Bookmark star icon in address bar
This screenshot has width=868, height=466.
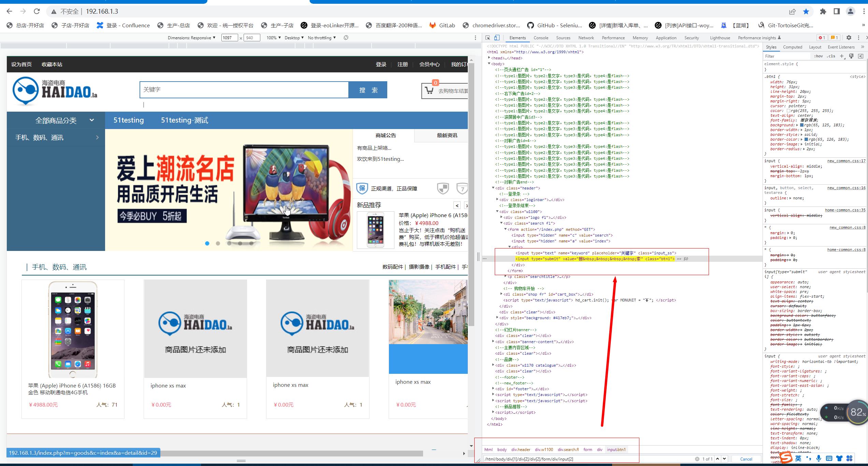806,12
